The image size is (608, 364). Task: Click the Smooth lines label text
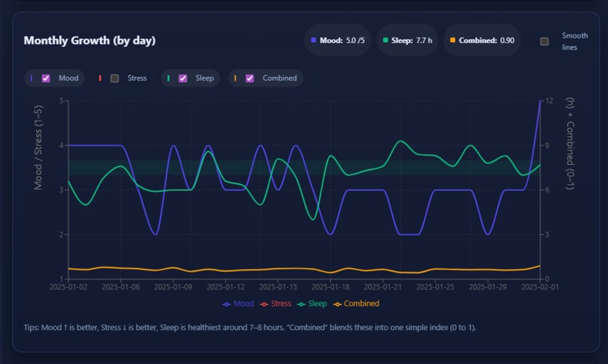click(575, 41)
